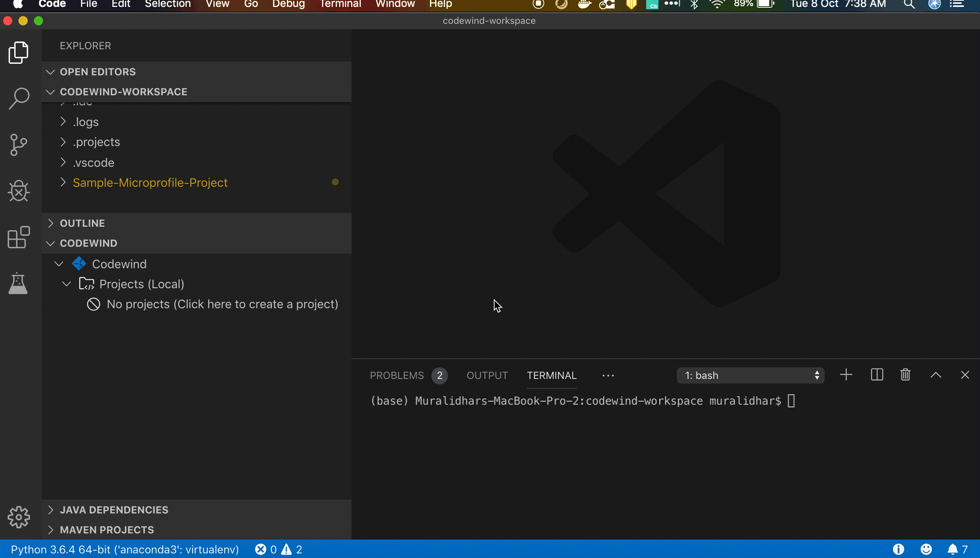
Task: Split the terminal using the split icon
Action: [876, 375]
